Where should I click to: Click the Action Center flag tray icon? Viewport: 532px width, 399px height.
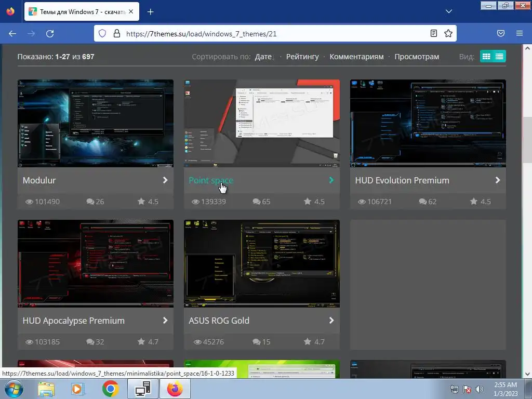(467, 389)
